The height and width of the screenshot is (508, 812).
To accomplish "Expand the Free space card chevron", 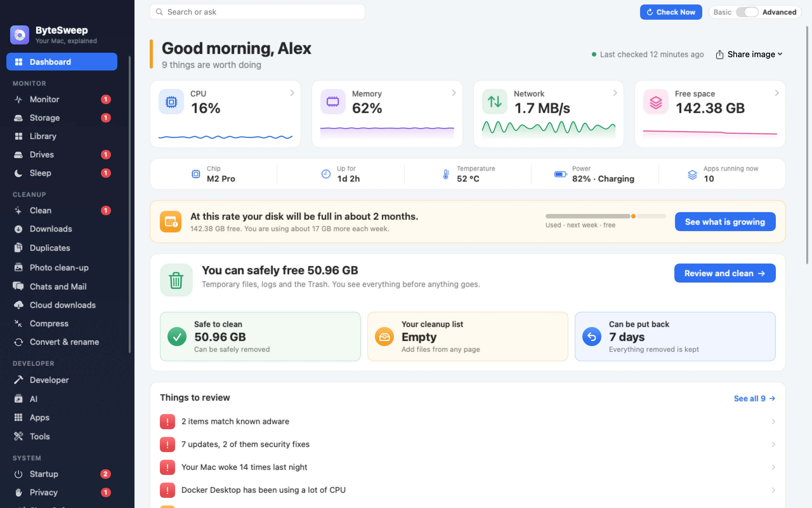I will coord(776,93).
